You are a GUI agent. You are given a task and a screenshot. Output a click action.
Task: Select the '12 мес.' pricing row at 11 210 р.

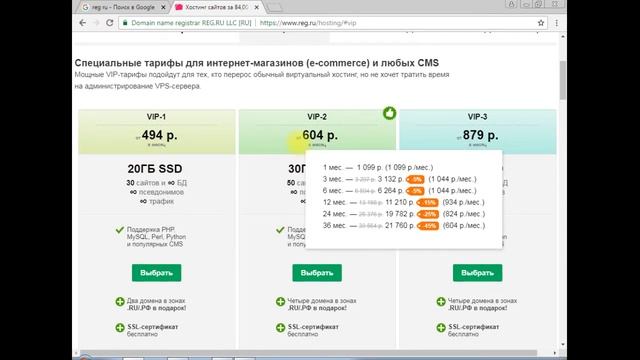point(404,202)
